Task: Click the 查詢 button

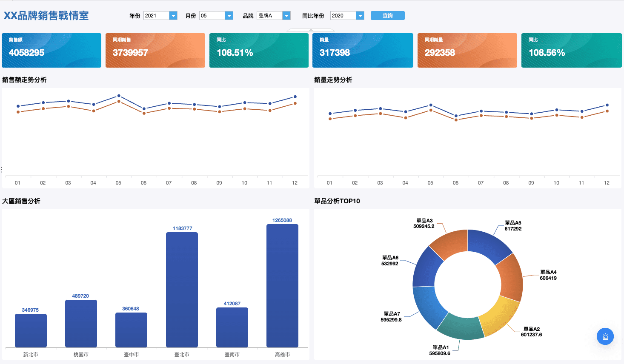Action: click(x=387, y=16)
